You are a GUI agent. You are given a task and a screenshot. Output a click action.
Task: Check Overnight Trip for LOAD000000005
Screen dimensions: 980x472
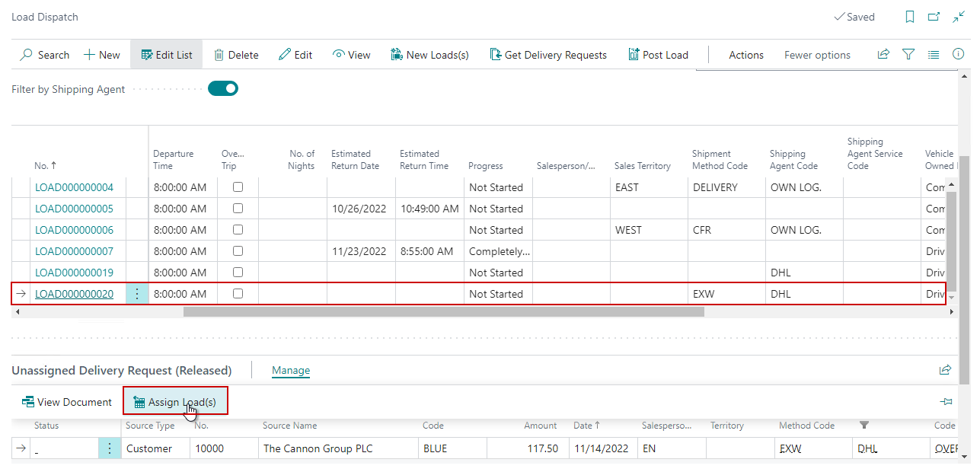(238, 208)
